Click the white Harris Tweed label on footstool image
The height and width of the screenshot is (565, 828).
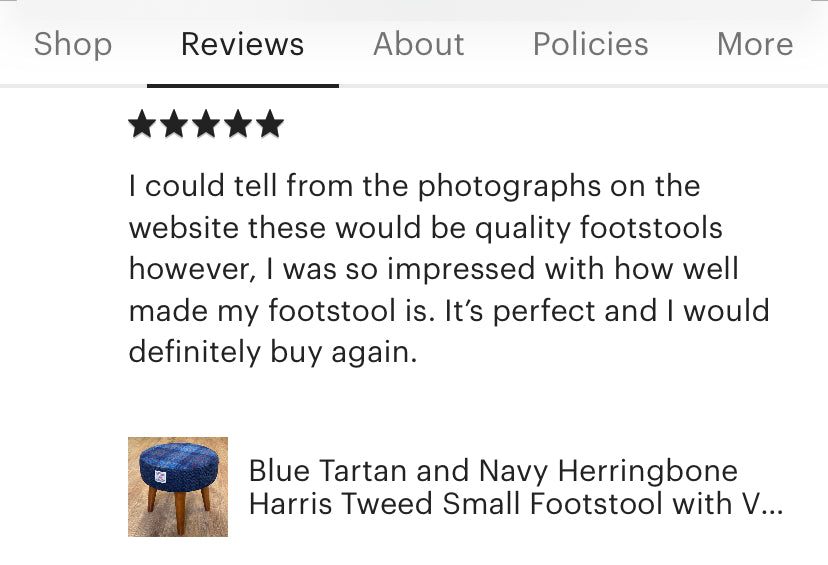pos(161,477)
